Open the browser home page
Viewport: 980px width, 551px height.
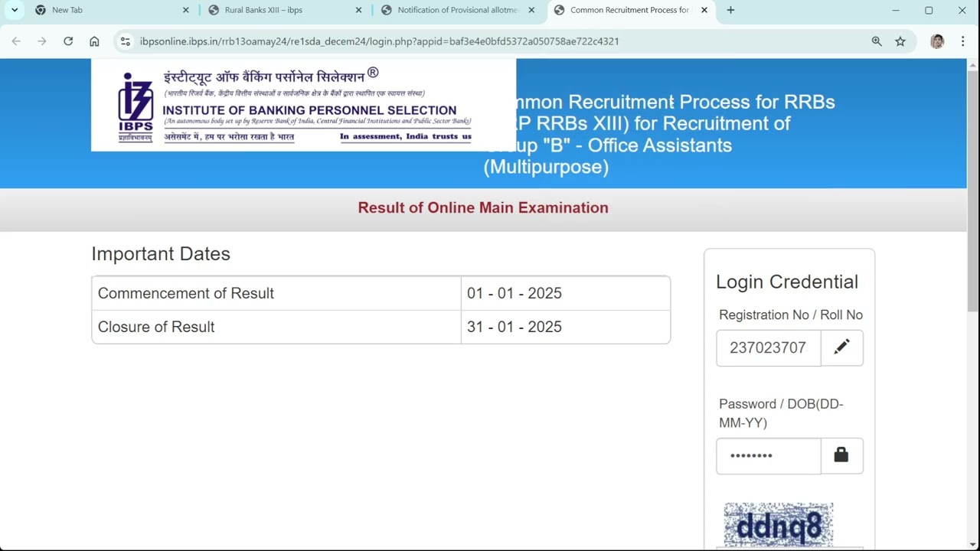(94, 41)
